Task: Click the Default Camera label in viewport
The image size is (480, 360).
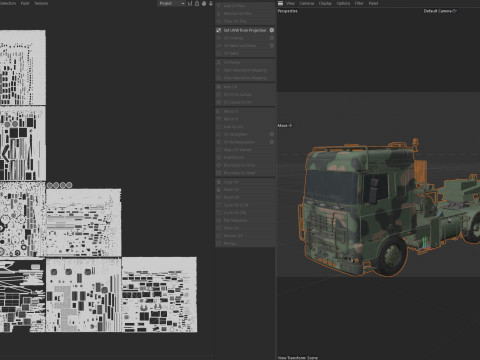Action: [438, 11]
